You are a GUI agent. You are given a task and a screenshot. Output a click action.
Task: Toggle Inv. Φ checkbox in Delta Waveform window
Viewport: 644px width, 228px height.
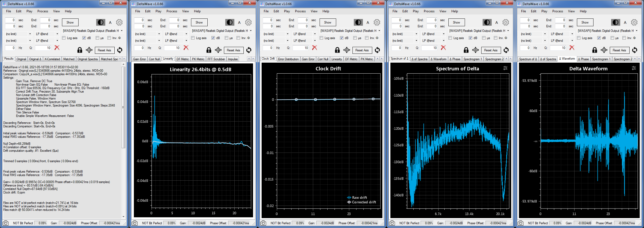coord(624,38)
